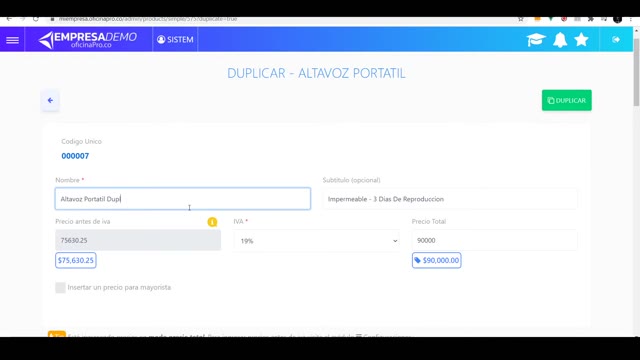The image size is (640, 360).
Task: Click the Subtitulo opcional text field
Action: (450, 199)
